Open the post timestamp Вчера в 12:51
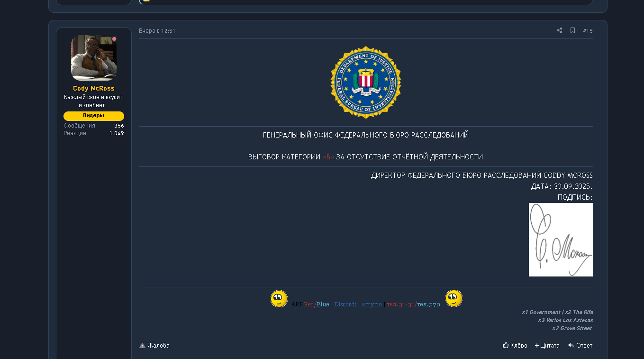Image resolution: width=644 pixels, height=359 pixels. tap(157, 31)
